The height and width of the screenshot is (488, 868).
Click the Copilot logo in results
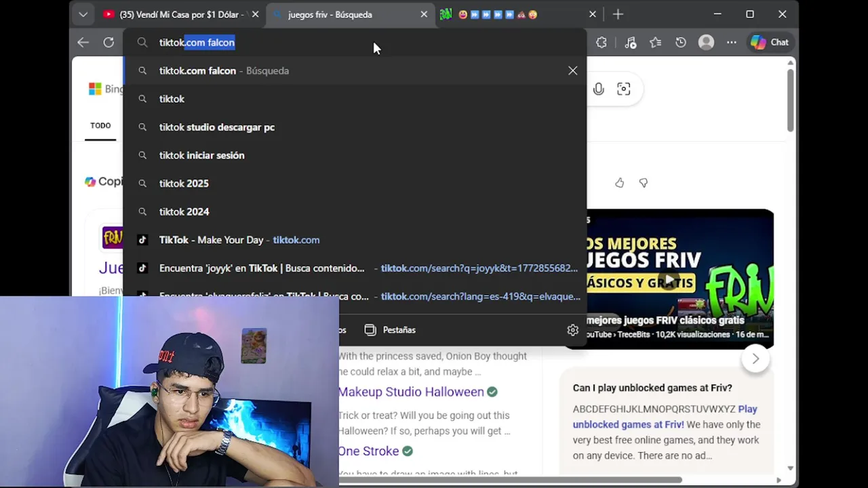point(90,182)
